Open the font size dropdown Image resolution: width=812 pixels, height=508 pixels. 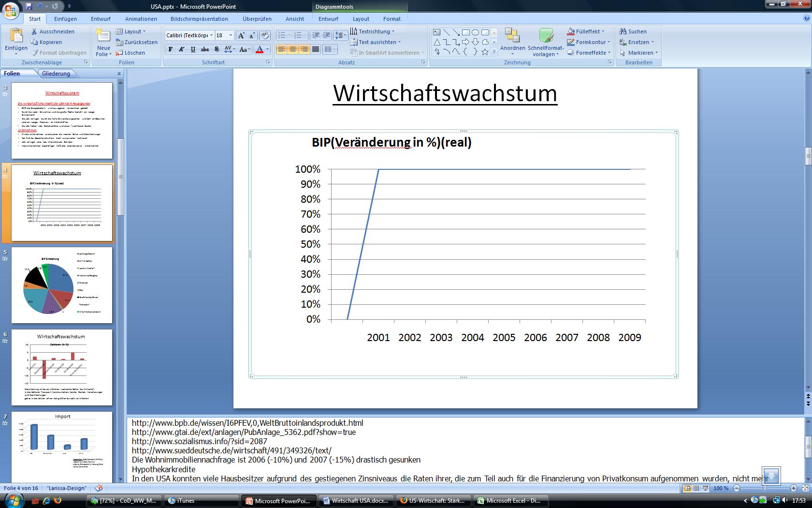click(231, 35)
